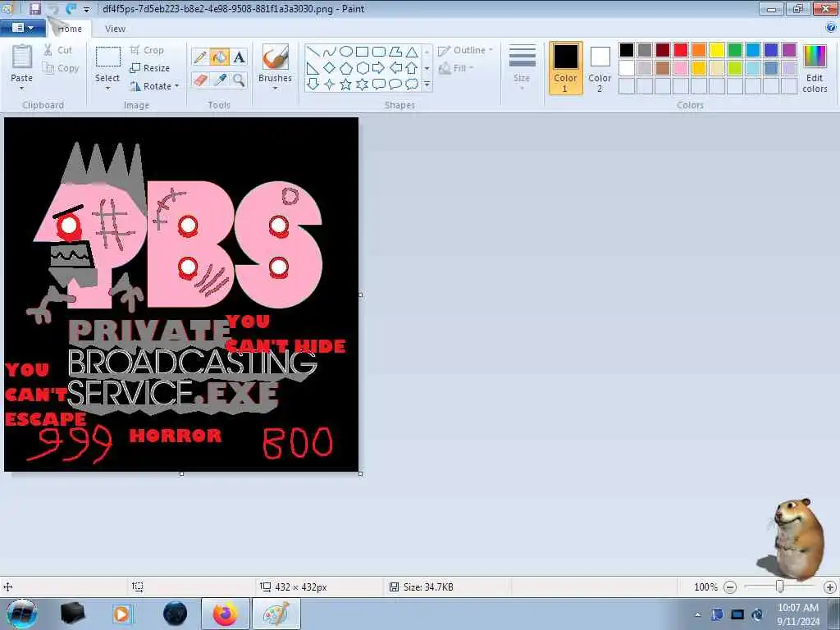
Task: Open Firefox from the taskbar
Action: point(226,614)
